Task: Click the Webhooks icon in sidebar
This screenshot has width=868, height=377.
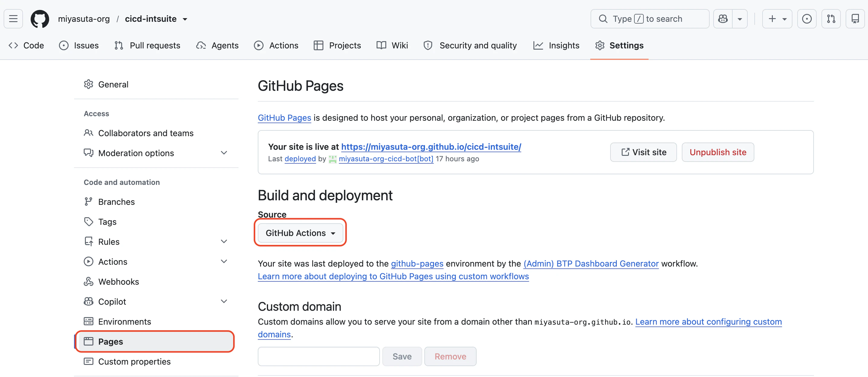Action: pyautogui.click(x=89, y=282)
